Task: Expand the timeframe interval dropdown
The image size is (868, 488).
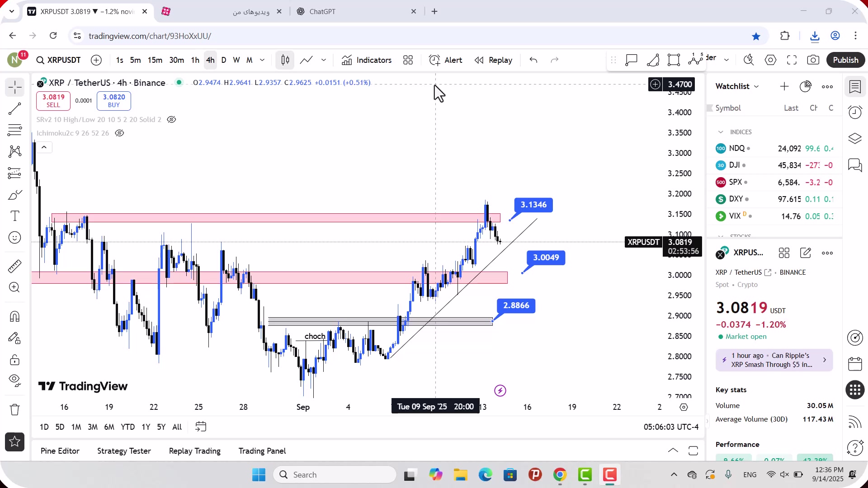Action: (262, 60)
